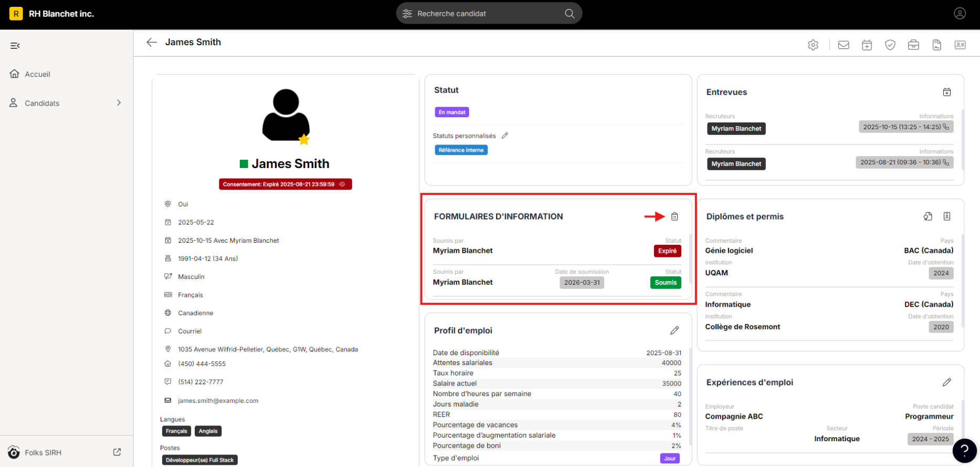
Task: Click the calendar-plus icon in the Entrevues card
Action: click(947, 92)
